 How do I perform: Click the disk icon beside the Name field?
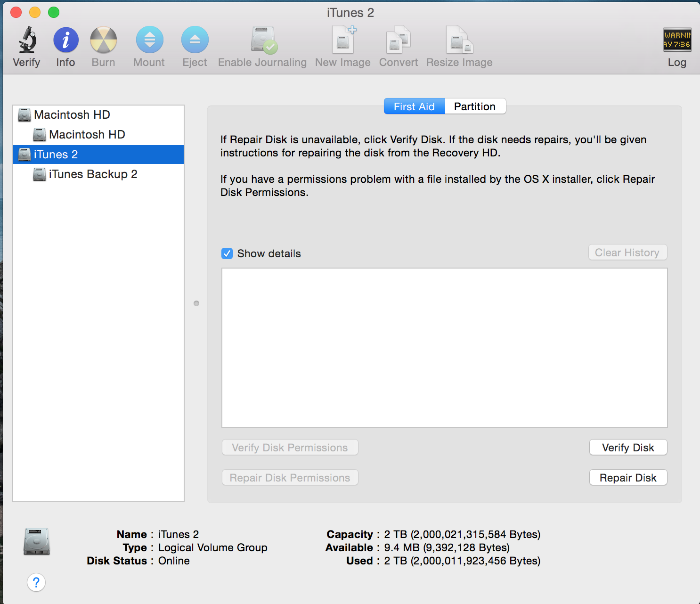click(x=37, y=541)
